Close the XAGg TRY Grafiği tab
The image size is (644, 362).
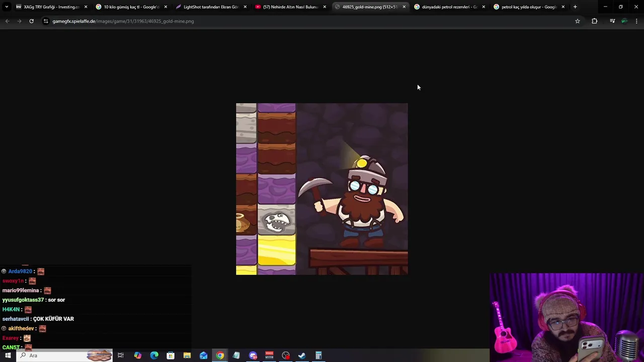click(86, 7)
